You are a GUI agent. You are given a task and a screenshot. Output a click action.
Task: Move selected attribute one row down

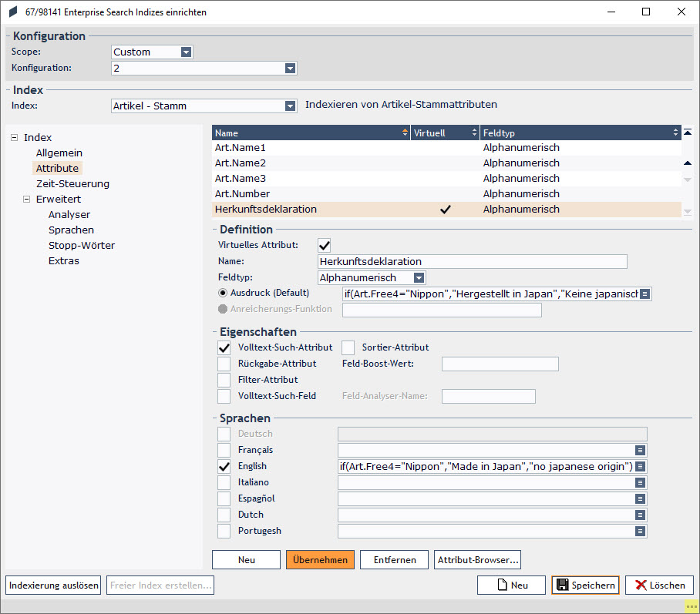pos(688,180)
